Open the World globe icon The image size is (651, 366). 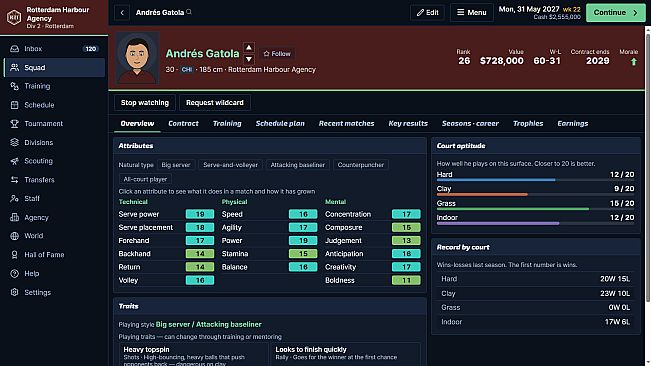point(15,236)
